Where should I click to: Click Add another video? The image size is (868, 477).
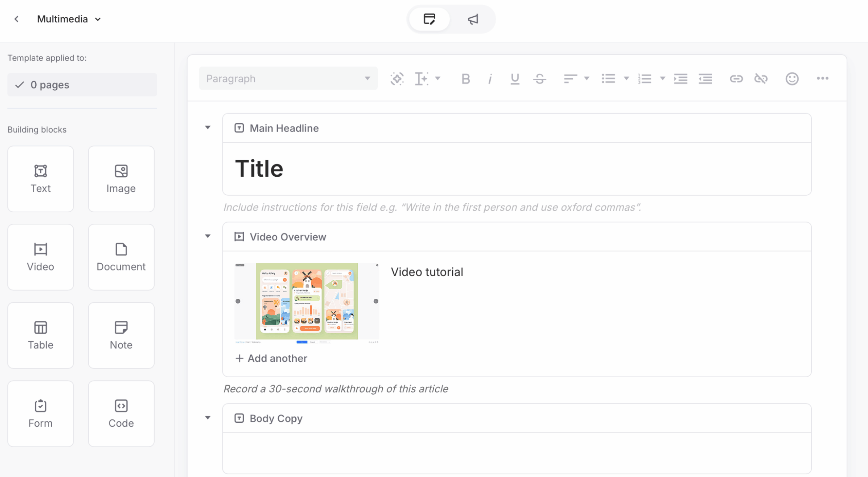271,358
